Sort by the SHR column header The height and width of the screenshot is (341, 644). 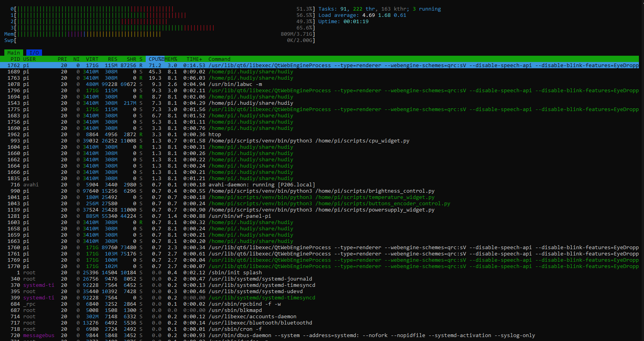coord(132,59)
